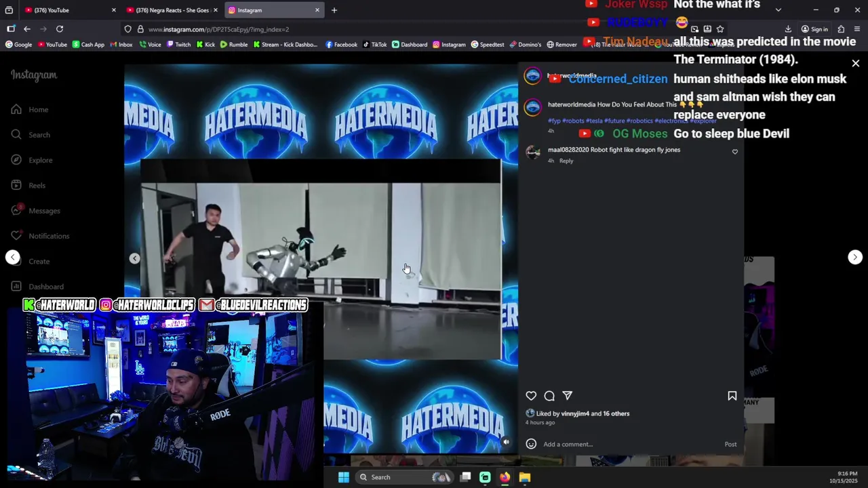The image size is (868, 488).
Task: Toggle video sound speaker icon
Action: coord(506,442)
